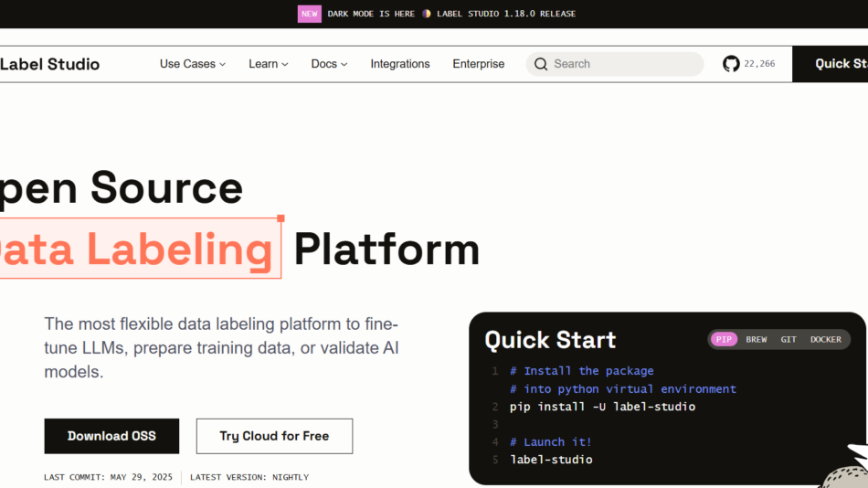Go to the Integrations page

coord(400,64)
